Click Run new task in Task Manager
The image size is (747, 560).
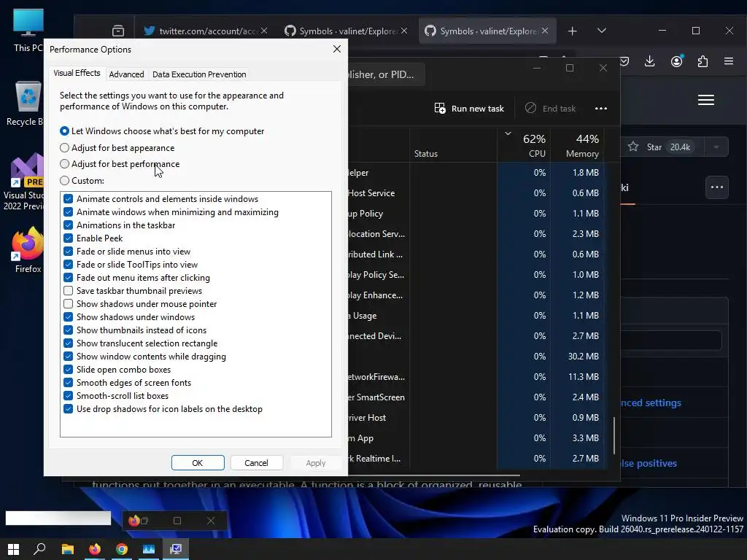tap(469, 109)
